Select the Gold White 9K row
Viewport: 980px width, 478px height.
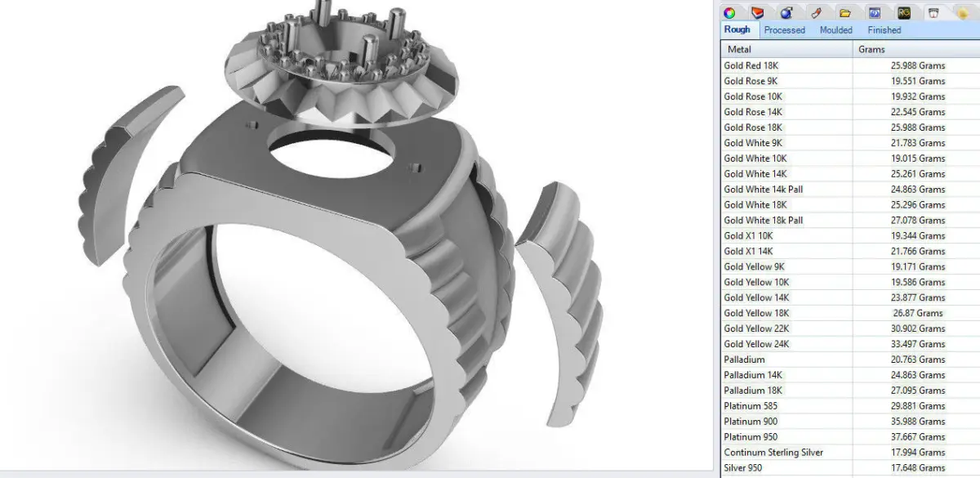(x=850, y=143)
